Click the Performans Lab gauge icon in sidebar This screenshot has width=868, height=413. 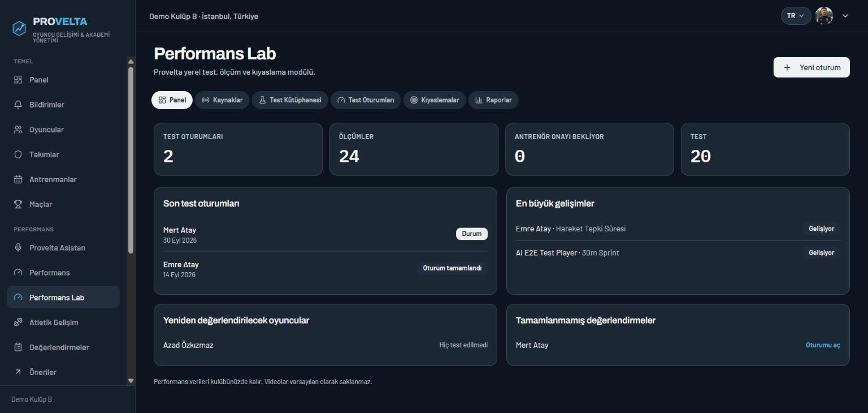(x=18, y=298)
